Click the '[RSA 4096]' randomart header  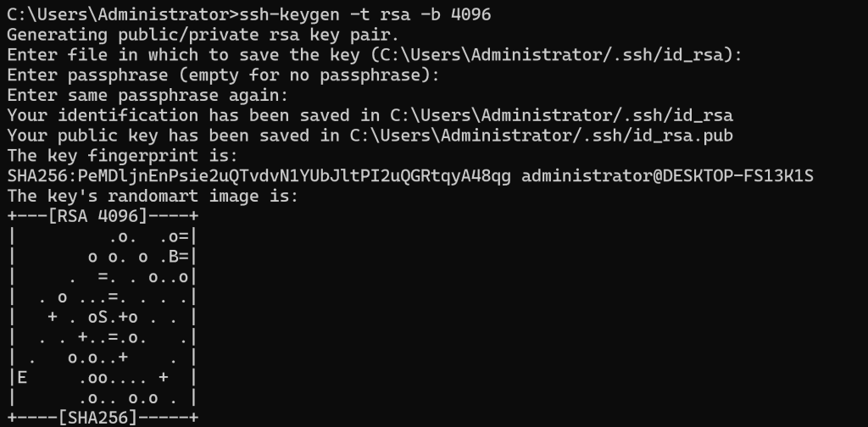click(x=97, y=217)
